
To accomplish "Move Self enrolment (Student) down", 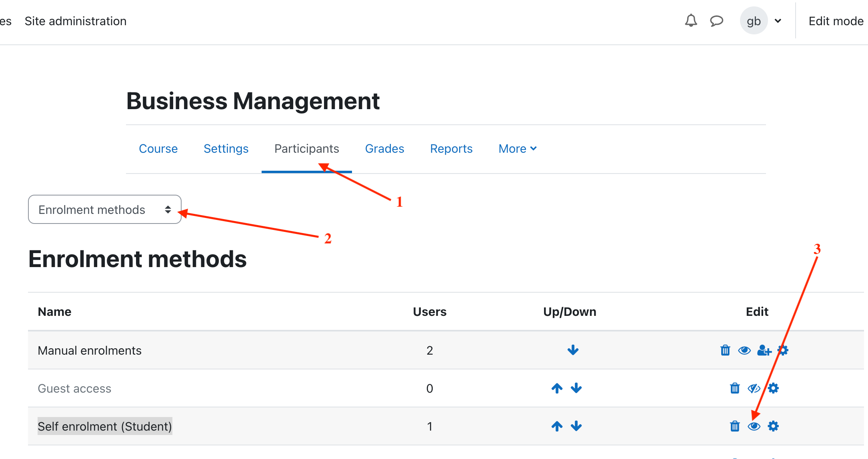I will pyautogui.click(x=576, y=426).
